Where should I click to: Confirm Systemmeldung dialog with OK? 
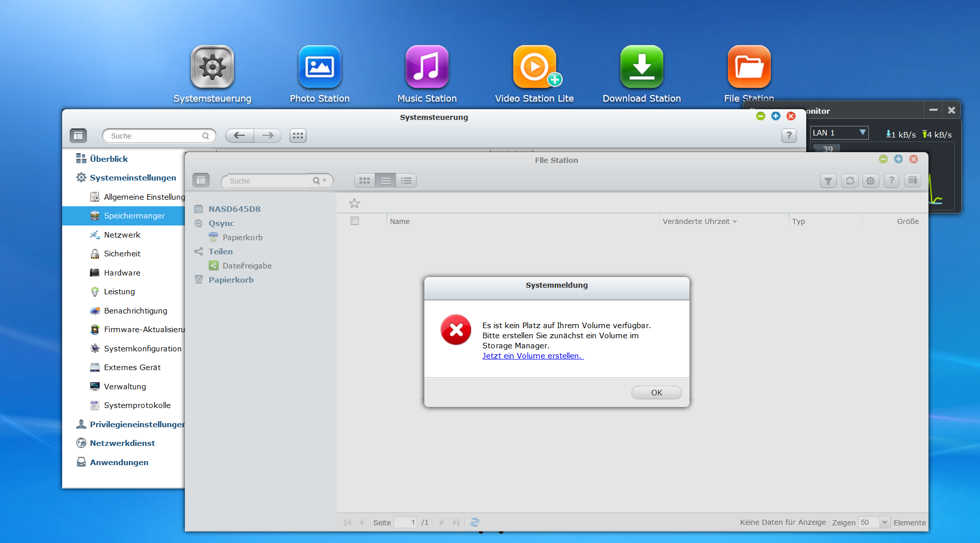point(656,392)
